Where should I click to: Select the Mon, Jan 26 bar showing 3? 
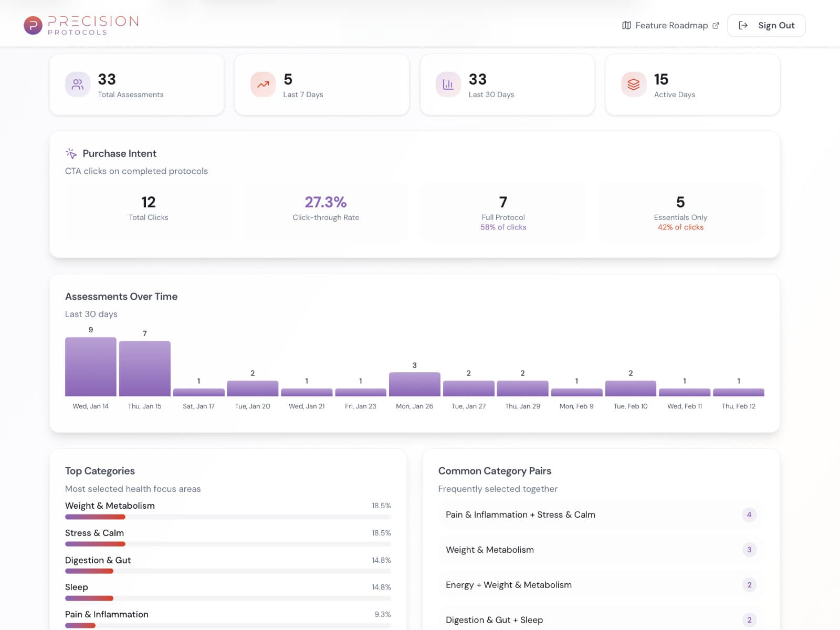414,384
